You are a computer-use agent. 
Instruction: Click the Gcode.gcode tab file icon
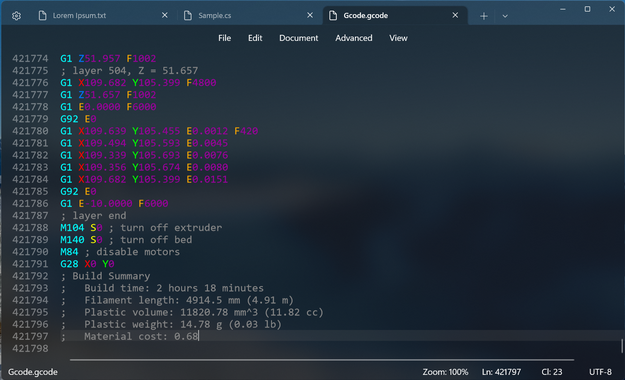[333, 16]
